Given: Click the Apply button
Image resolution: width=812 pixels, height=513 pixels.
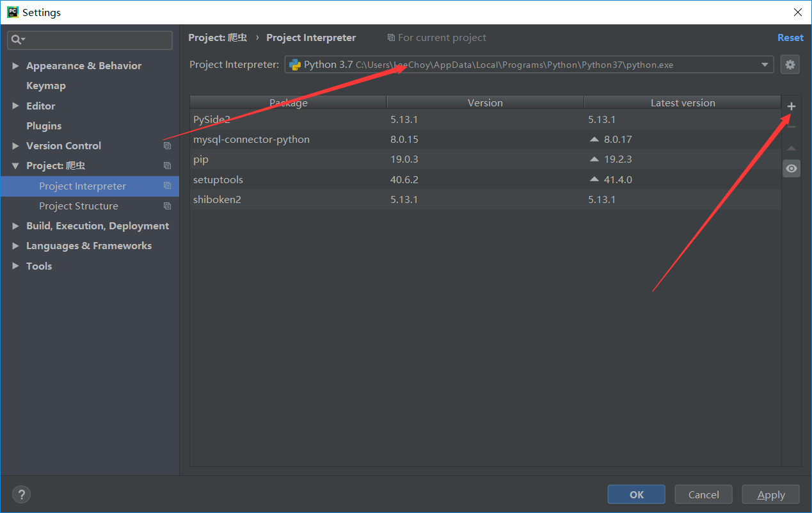Looking at the screenshot, I should 771,494.
